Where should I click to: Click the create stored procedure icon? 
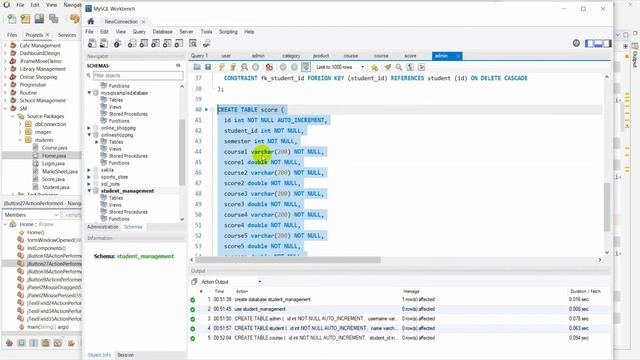point(167,43)
